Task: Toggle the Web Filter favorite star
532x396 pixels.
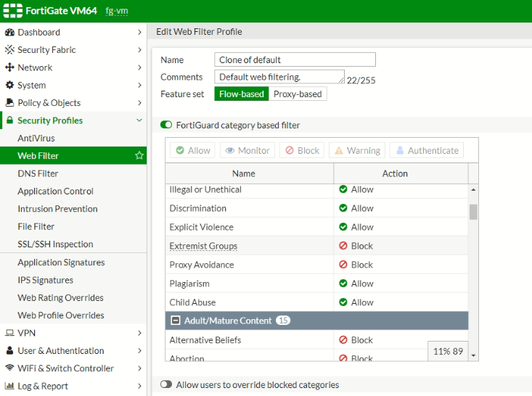Action: click(139, 156)
